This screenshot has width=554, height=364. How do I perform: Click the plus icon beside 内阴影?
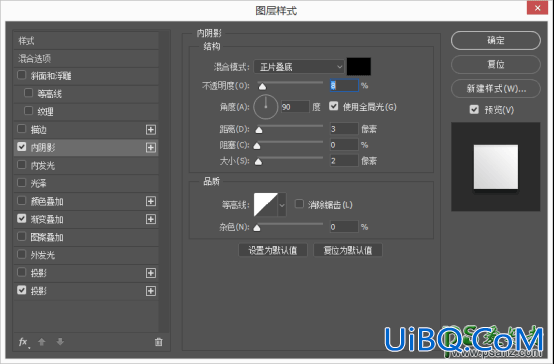point(151,147)
